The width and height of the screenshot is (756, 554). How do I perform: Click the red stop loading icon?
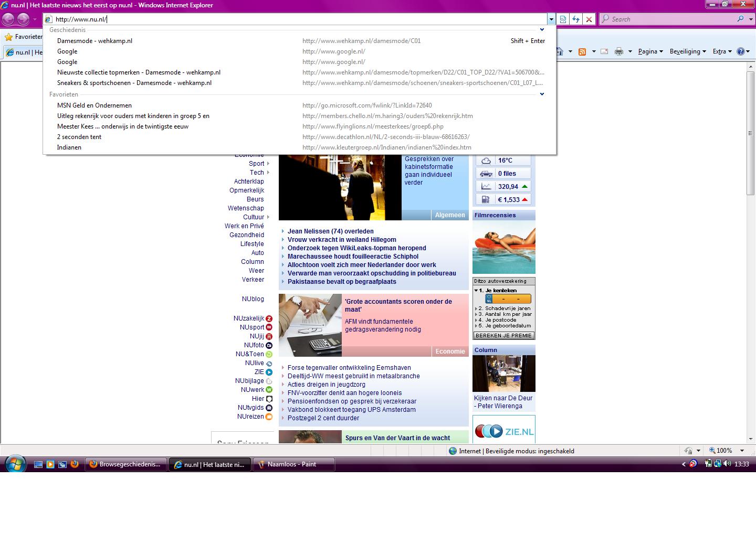[589, 19]
